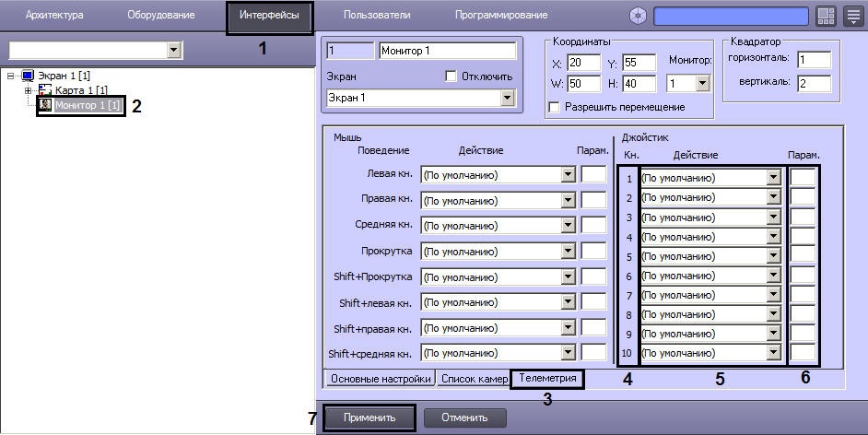This screenshot has height=435, width=868.
Task: Open the Экран 1 screen dropdown
Action: tap(506, 98)
